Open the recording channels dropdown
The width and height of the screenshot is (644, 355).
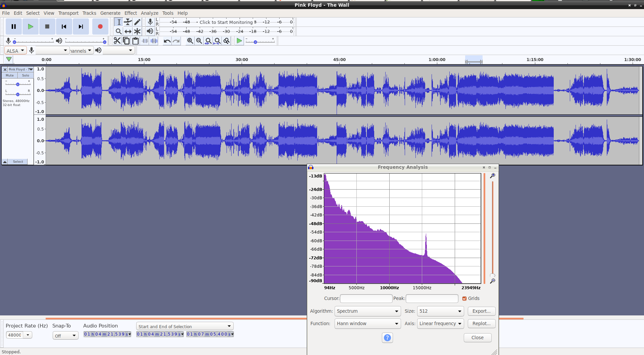pyautogui.click(x=82, y=51)
